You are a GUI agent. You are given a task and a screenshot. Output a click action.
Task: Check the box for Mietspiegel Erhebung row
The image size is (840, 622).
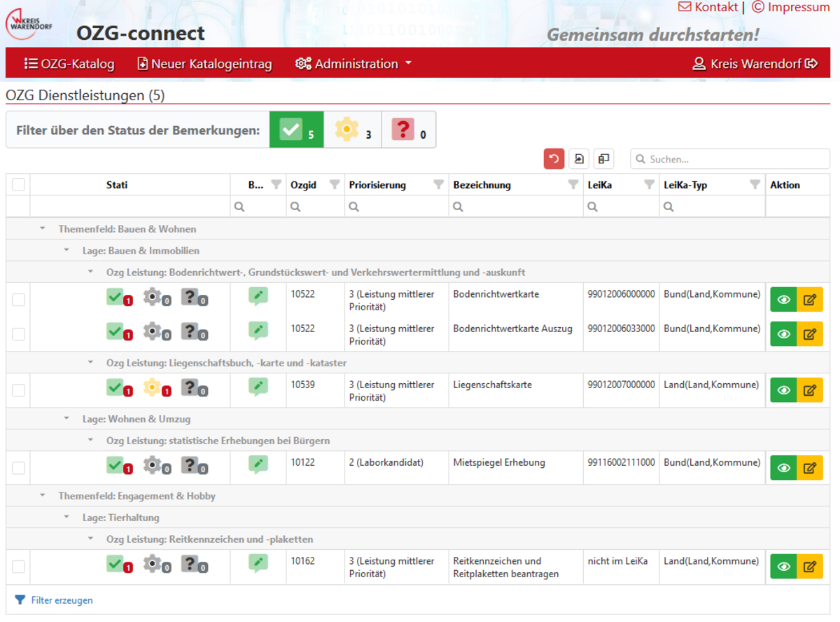18,468
